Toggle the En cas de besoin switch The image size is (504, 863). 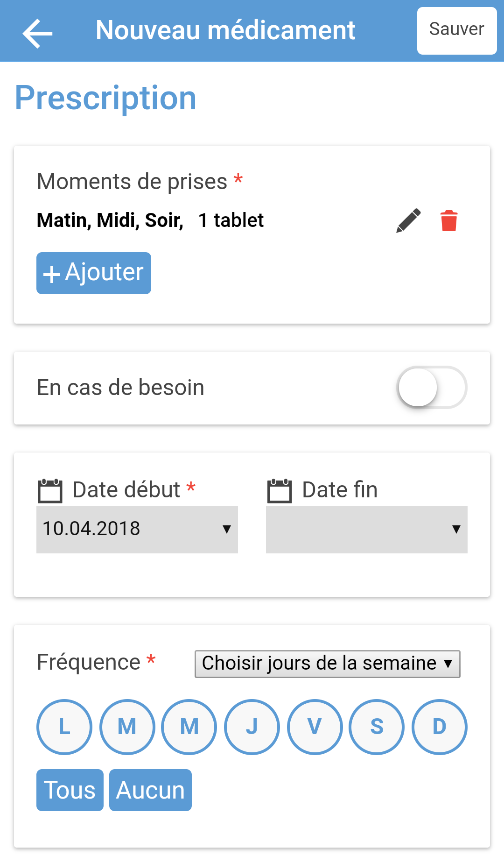[x=431, y=388]
